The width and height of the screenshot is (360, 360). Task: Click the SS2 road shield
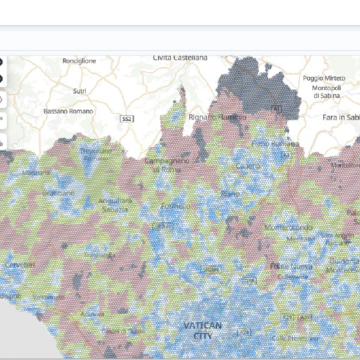pos(127,118)
